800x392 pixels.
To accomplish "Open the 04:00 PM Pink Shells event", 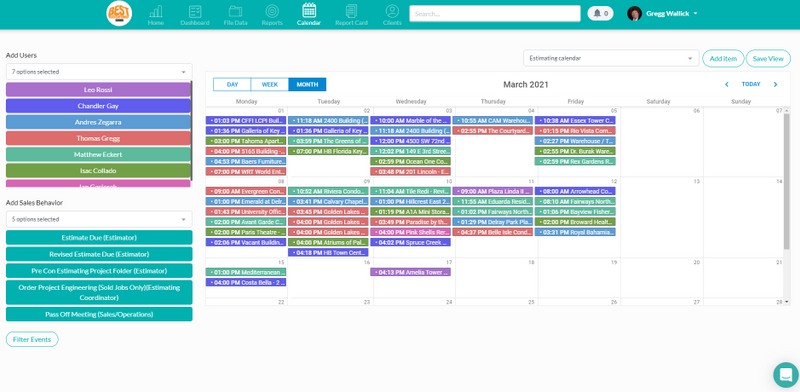I will point(411,232).
